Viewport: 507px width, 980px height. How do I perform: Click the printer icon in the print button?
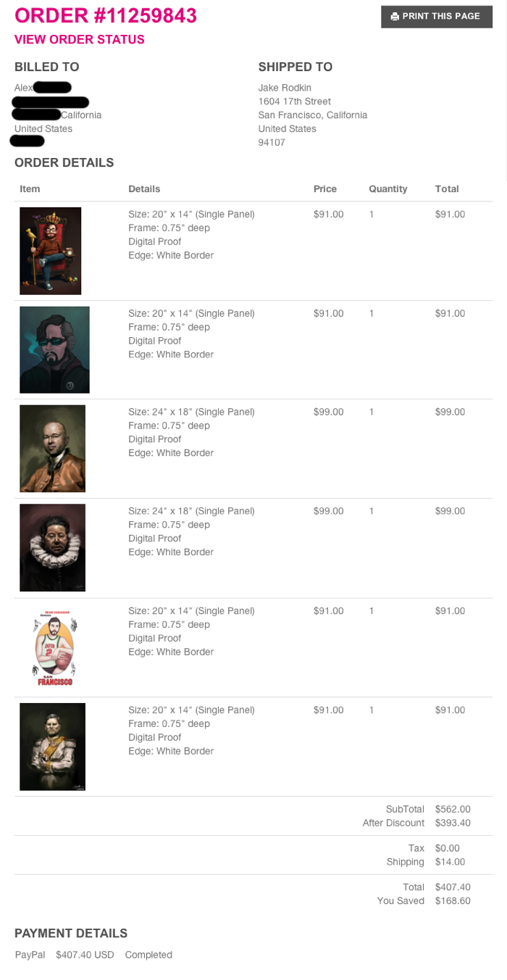point(395,17)
